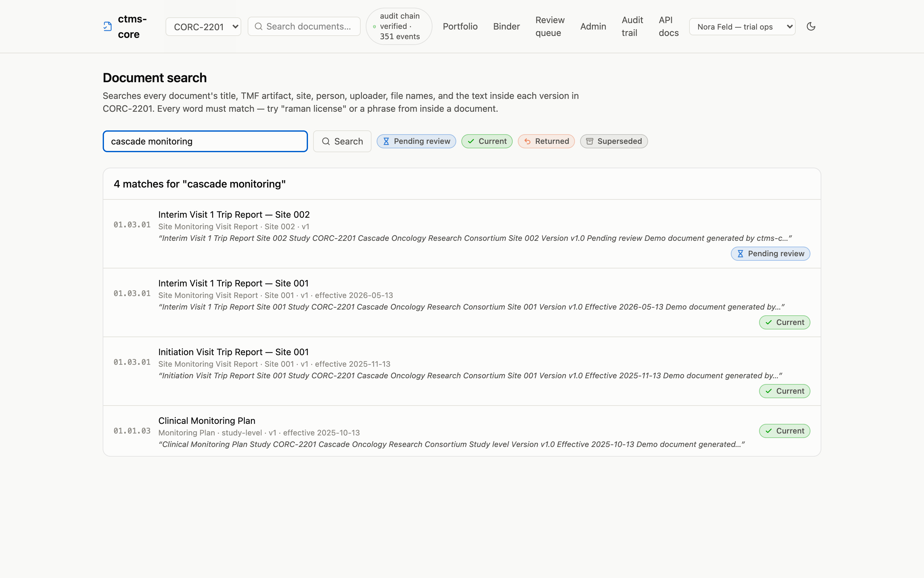Image resolution: width=924 pixels, height=578 pixels.
Task: Open Interim Visit 1 Trip Report Site 001
Action: [233, 283]
